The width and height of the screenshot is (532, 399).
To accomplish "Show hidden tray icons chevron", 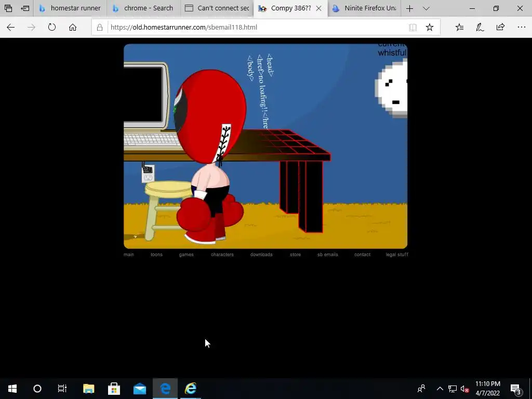I will coord(440,389).
